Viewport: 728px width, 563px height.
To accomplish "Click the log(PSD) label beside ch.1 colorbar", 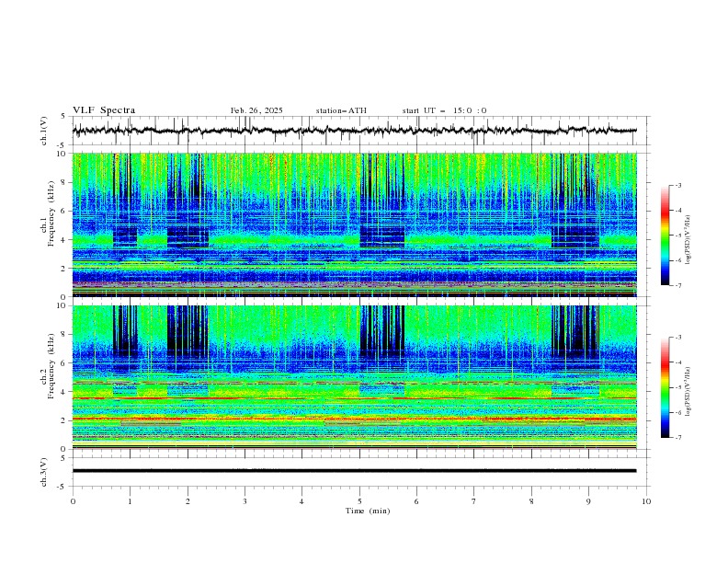I will pyautogui.click(x=688, y=240).
